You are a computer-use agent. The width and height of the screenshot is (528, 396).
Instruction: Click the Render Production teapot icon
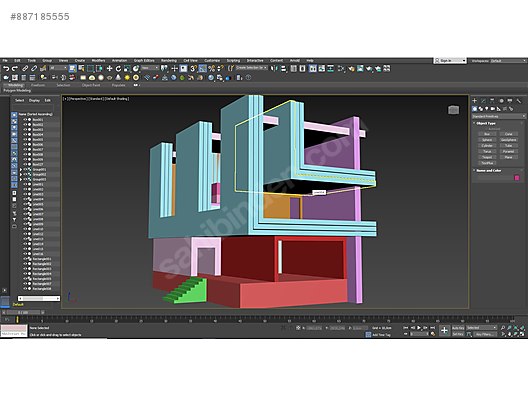coord(369,69)
